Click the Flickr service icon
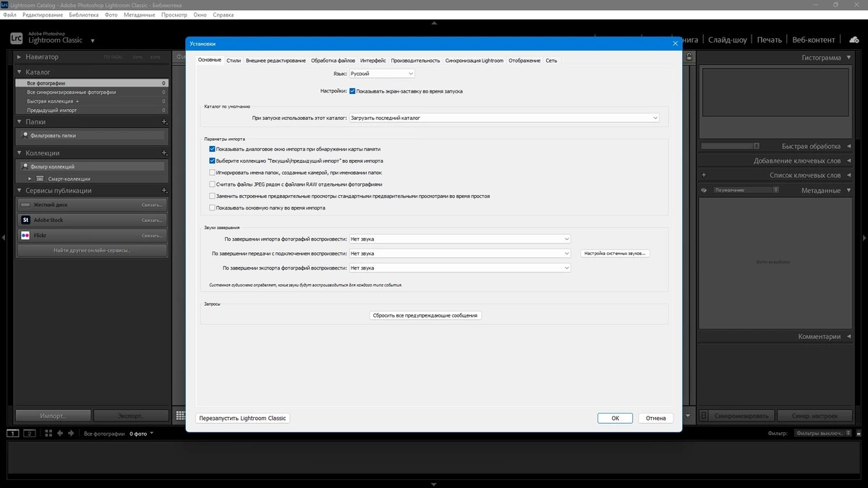This screenshot has width=868, height=488. point(25,236)
